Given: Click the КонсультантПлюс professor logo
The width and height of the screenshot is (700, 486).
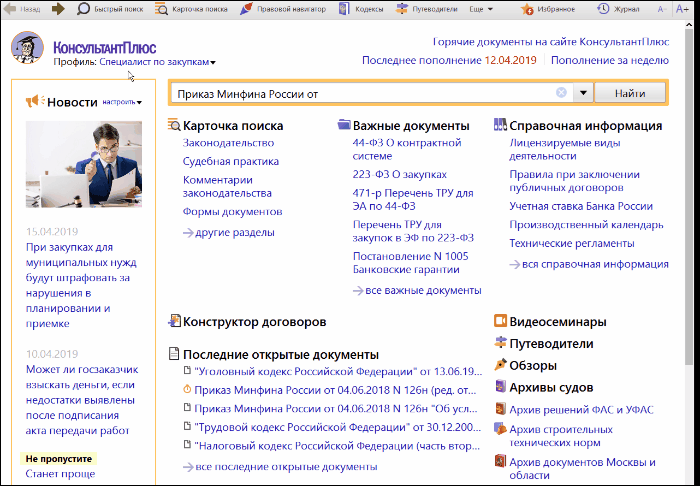Looking at the screenshot, I should point(27,48).
